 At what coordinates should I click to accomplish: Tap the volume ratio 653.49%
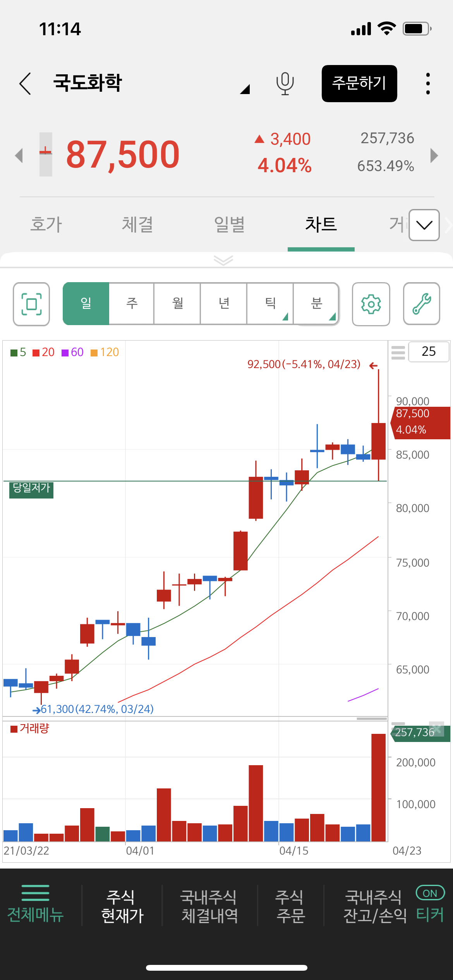point(386,166)
